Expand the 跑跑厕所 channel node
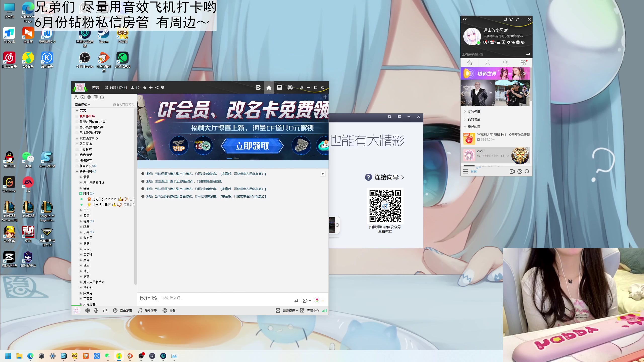Screen dimensions: 644x362 (77, 155)
